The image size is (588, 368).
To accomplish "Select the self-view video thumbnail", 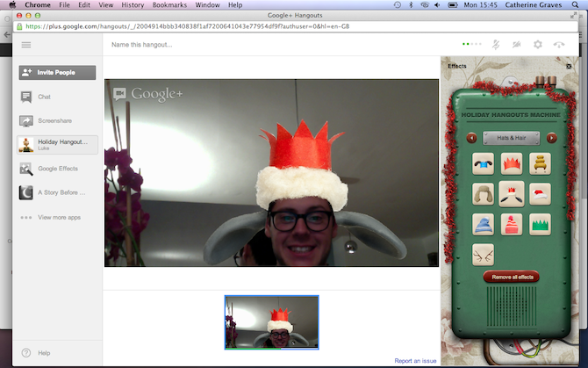I will tap(272, 322).
